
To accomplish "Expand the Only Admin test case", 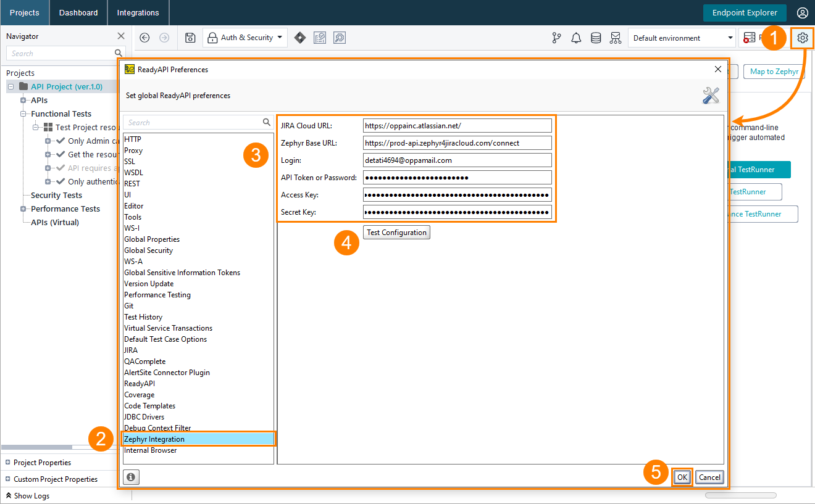I will [48, 141].
